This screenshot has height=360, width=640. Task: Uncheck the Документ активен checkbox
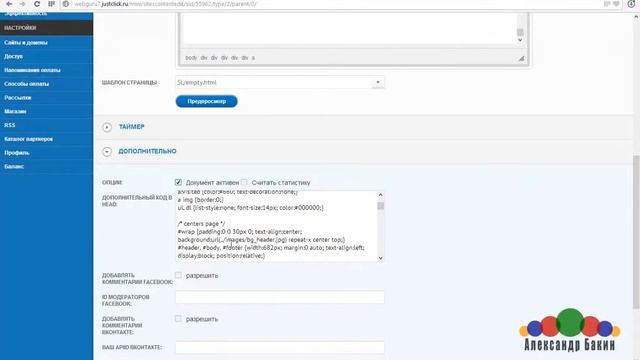coord(178,182)
